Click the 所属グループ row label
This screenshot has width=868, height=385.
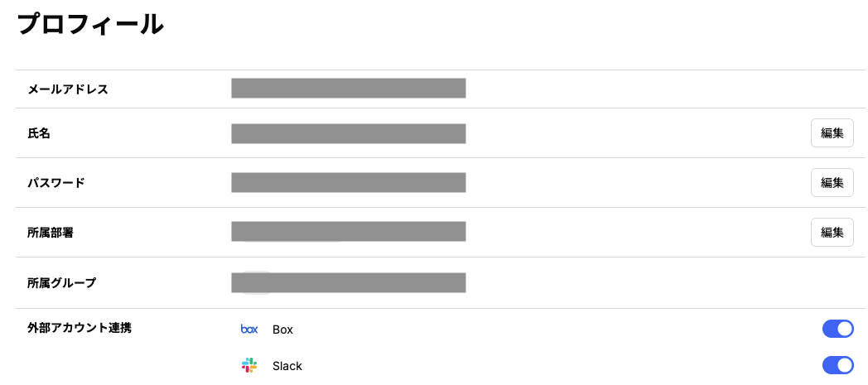61,283
